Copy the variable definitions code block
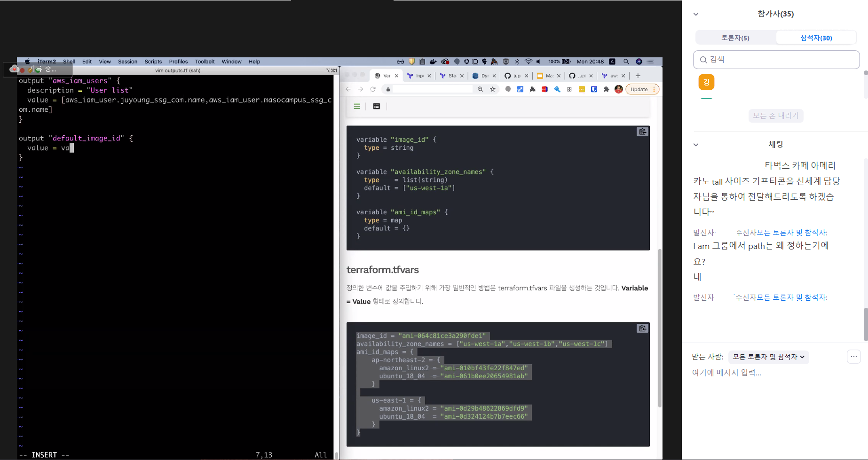 click(642, 132)
